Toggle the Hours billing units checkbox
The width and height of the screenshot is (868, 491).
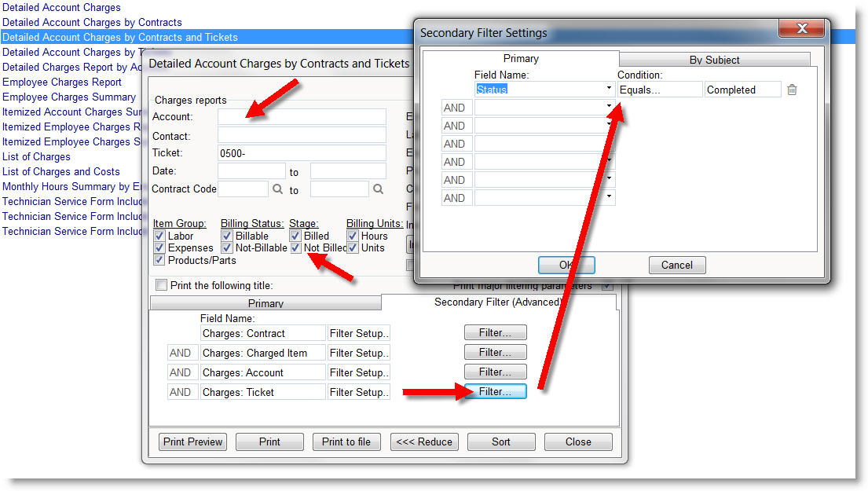(353, 236)
